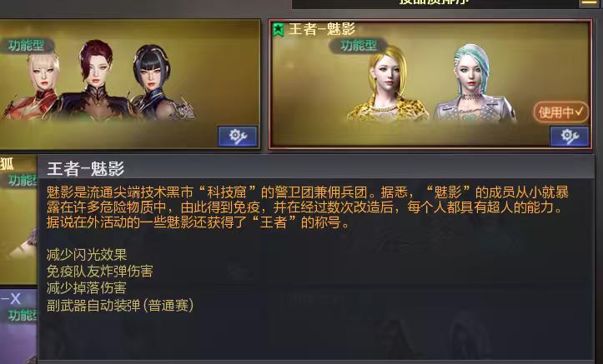Viewport: 603px width, 364px height.
Task: Click 王者-魅影 name on character card
Action: point(322,29)
